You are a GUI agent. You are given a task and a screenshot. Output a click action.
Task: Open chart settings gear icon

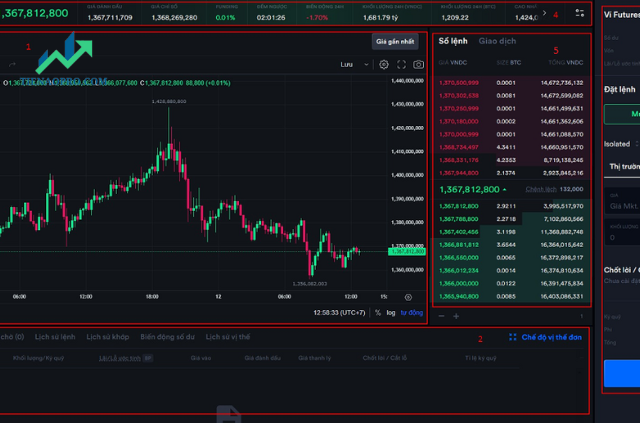[x=384, y=65]
